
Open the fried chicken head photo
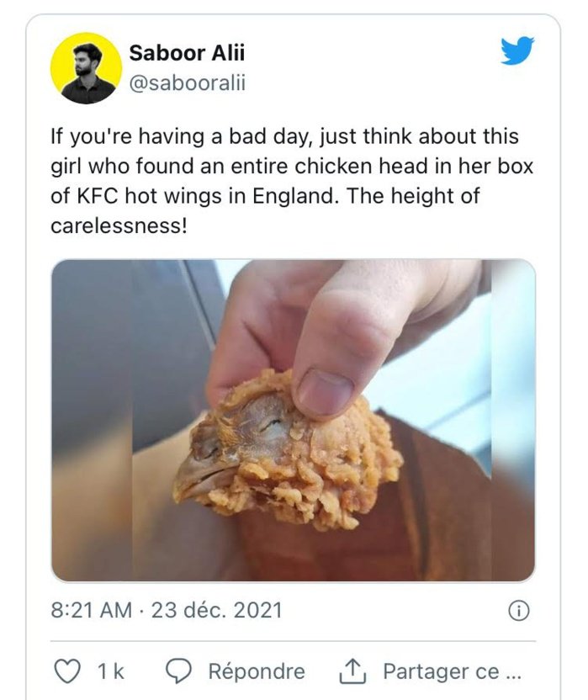tap(294, 421)
